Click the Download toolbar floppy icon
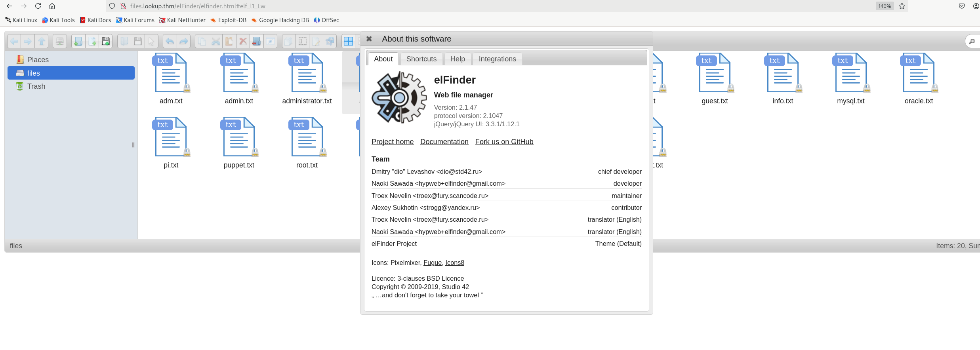The height and width of the screenshot is (350, 980). pyautogui.click(x=138, y=41)
